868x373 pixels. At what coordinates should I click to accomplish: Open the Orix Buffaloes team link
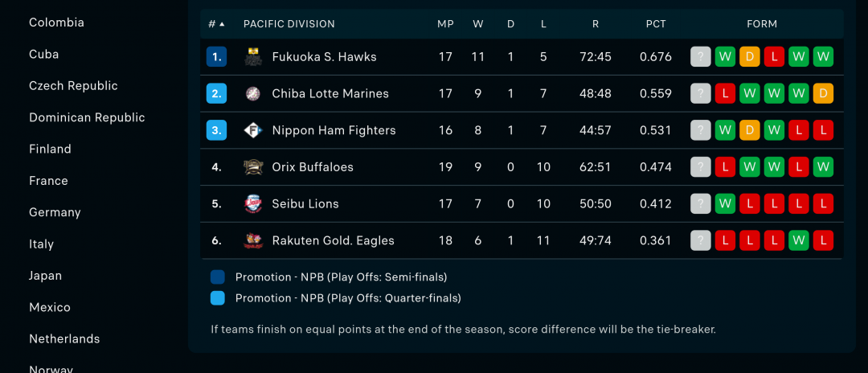coord(313,167)
